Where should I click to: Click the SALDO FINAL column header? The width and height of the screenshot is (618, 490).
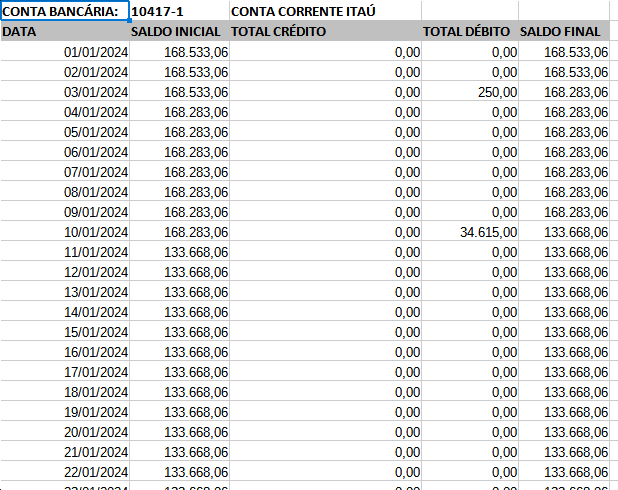(x=564, y=31)
